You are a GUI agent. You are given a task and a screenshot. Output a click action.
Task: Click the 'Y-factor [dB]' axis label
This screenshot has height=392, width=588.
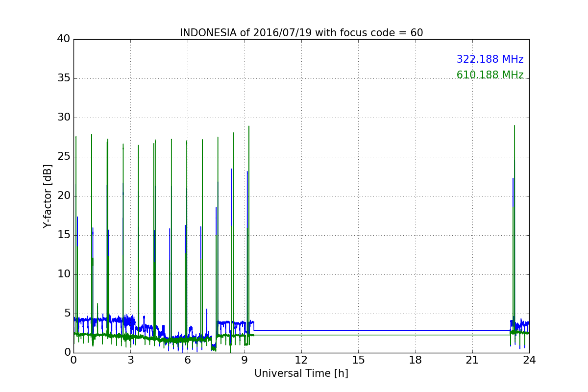(48, 196)
